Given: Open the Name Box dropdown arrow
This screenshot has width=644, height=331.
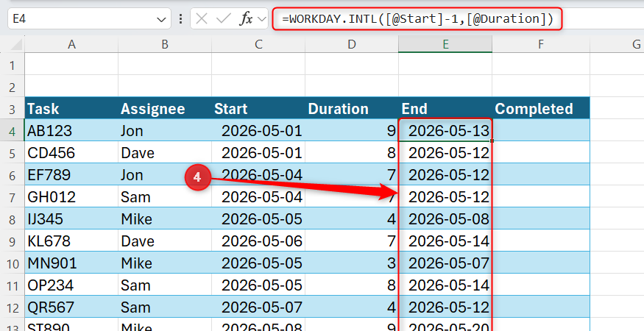Looking at the screenshot, I should click(x=161, y=19).
